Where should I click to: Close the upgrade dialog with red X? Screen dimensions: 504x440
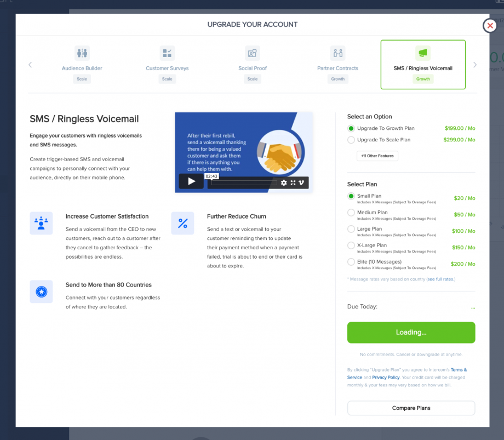pyautogui.click(x=490, y=25)
